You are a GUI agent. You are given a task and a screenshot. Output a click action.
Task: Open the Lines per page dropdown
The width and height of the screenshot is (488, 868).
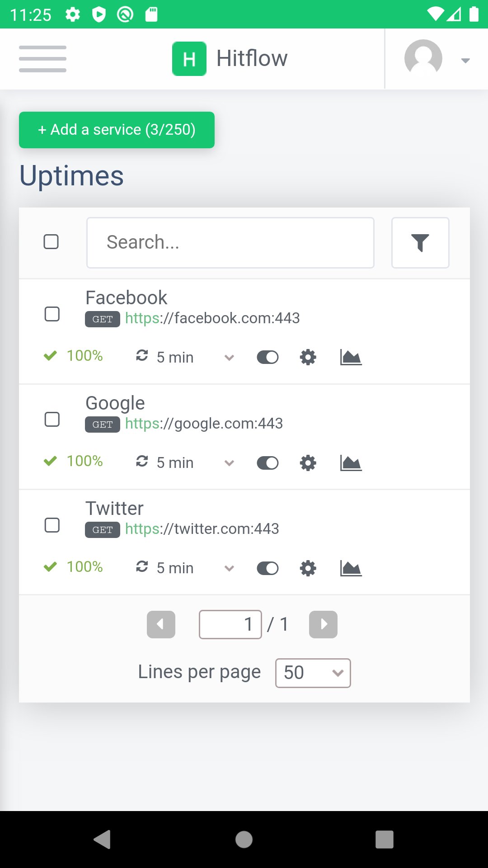tap(313, 673)
